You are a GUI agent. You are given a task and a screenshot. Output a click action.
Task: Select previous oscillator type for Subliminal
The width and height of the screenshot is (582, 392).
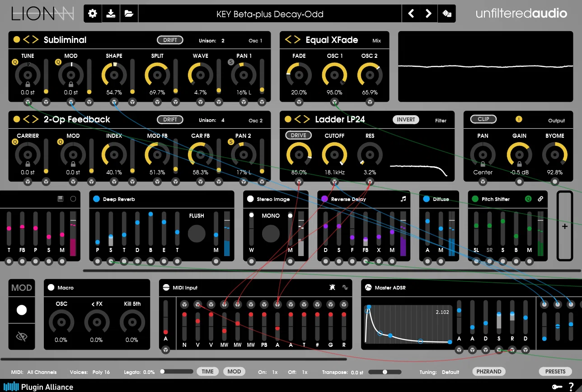pos(27,40)
